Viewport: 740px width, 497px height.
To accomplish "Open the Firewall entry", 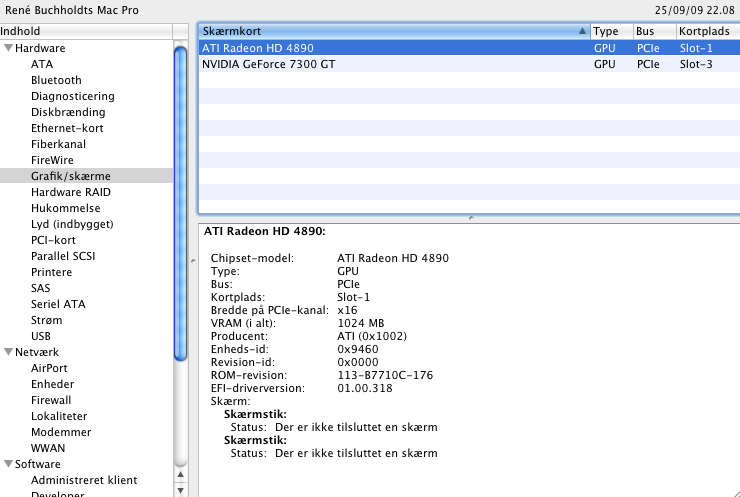I will [51, 400].
